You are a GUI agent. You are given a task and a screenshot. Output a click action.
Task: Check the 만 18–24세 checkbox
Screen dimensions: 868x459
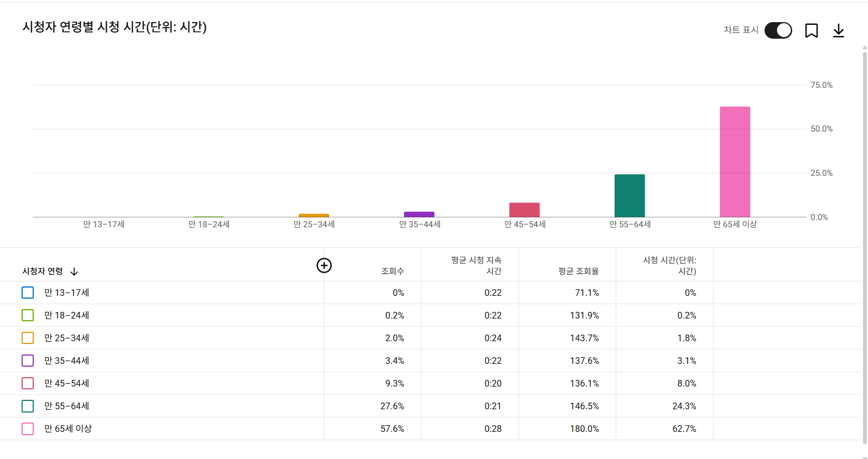[28, 315]
